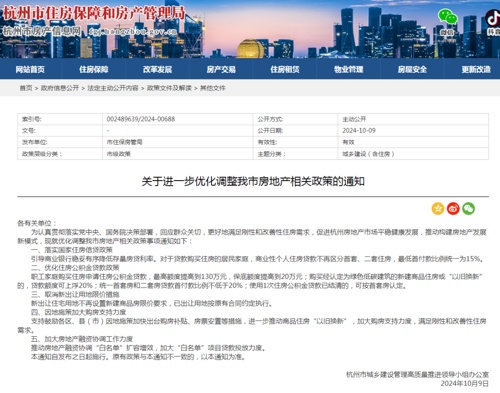Open 住房保障 navigation tab

pos(94,69)
